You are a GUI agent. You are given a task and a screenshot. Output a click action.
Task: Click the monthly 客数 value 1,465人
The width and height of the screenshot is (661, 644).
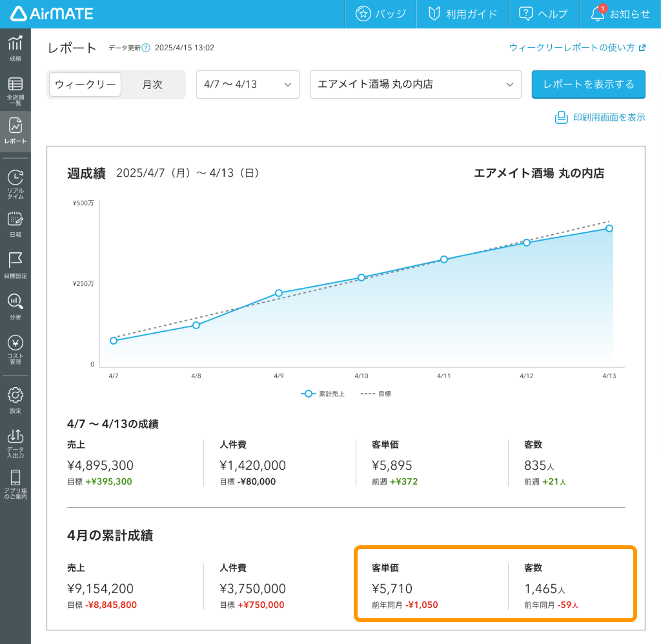[545, 589]
